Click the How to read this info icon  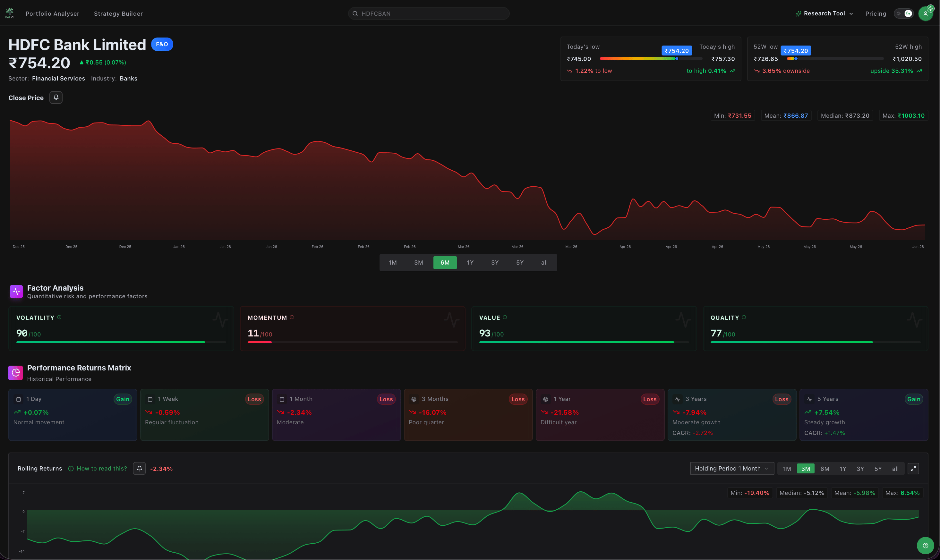71,468
